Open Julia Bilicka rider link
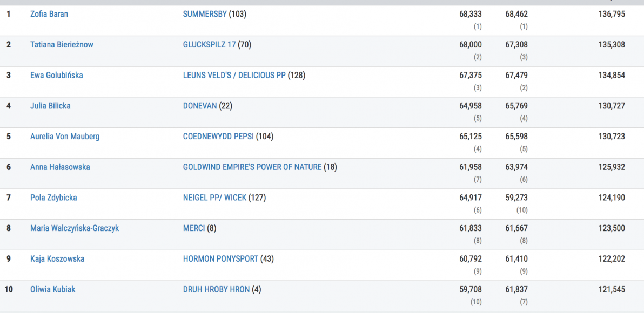This screenshot has height=313, width=644. tap(50, 106)
